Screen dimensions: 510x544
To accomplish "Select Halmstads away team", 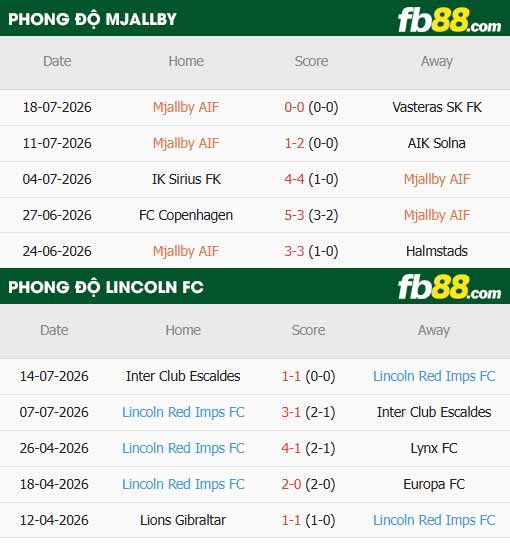I will click(437, 251).
